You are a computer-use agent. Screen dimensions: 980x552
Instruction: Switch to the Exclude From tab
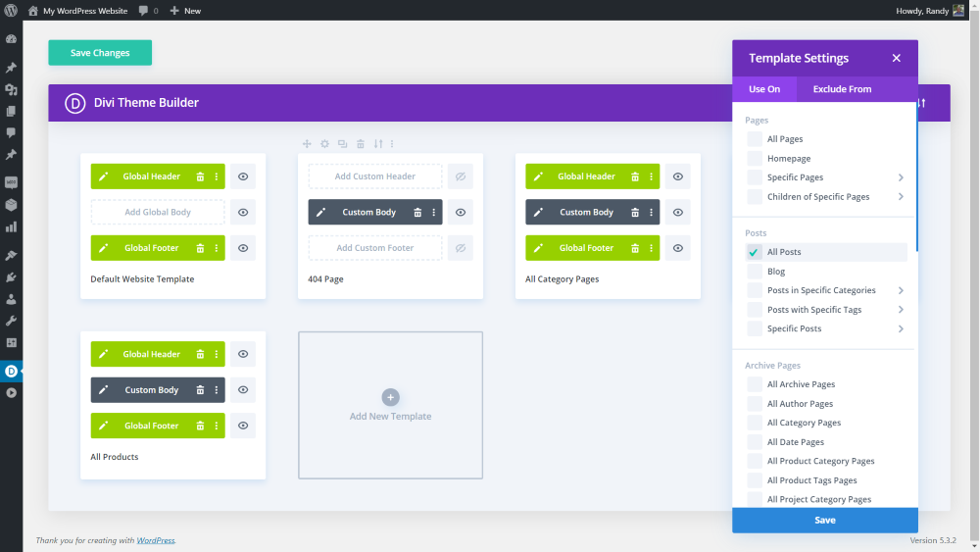point(842,89)
